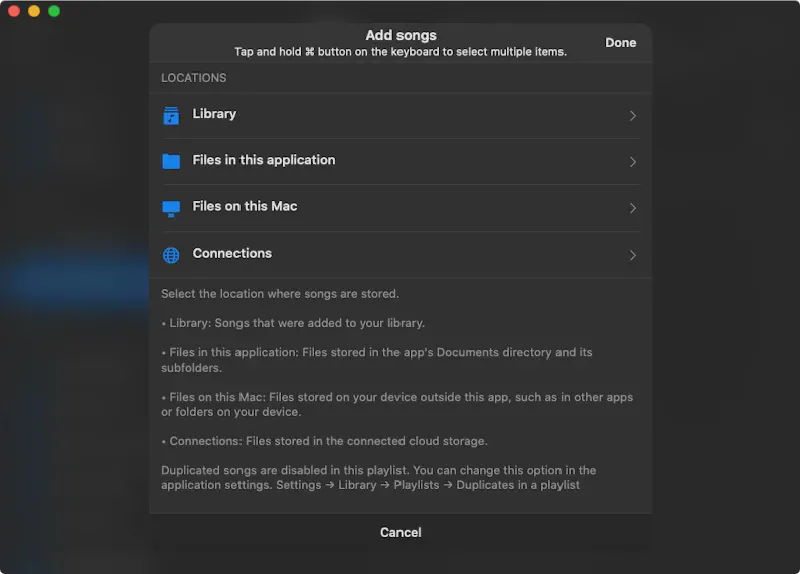Click the monitor icon for Mac files
The height and width of the screenshot is (574, 800).
(171, 208)
